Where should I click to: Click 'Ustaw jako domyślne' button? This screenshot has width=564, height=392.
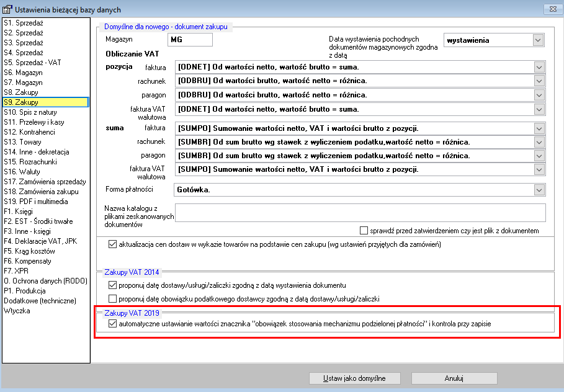pos(355,378)
